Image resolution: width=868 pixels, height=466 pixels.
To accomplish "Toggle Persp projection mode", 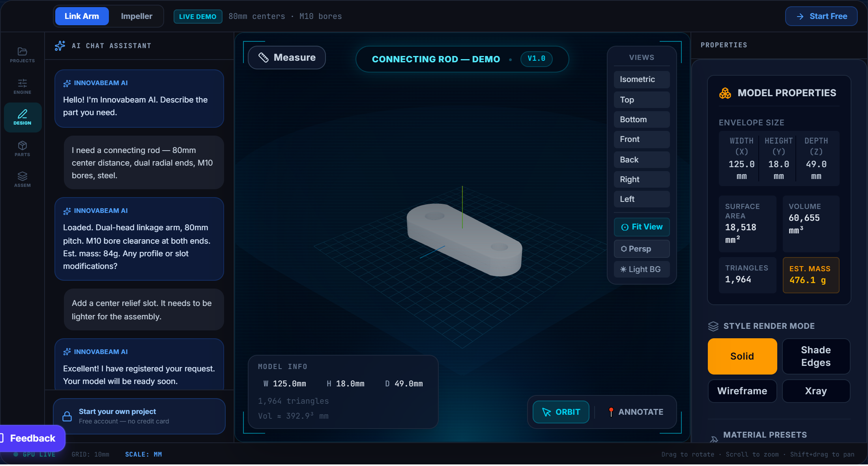I will coord(642,249).
